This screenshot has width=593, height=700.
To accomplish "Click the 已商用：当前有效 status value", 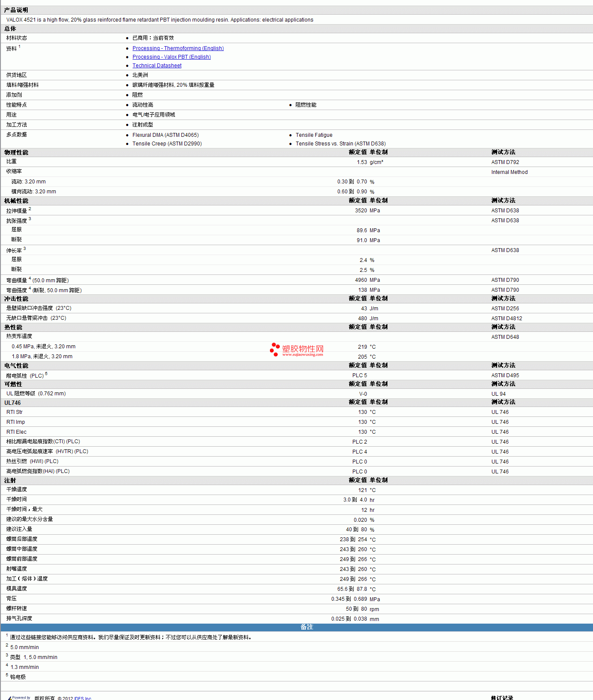I will click(x=153, y=38).
